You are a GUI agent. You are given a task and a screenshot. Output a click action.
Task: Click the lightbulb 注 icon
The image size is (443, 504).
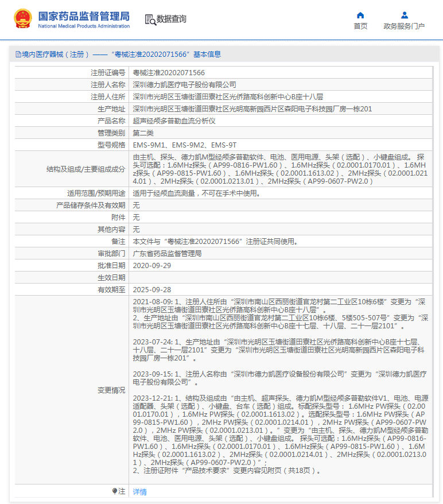tap(115, 491)
